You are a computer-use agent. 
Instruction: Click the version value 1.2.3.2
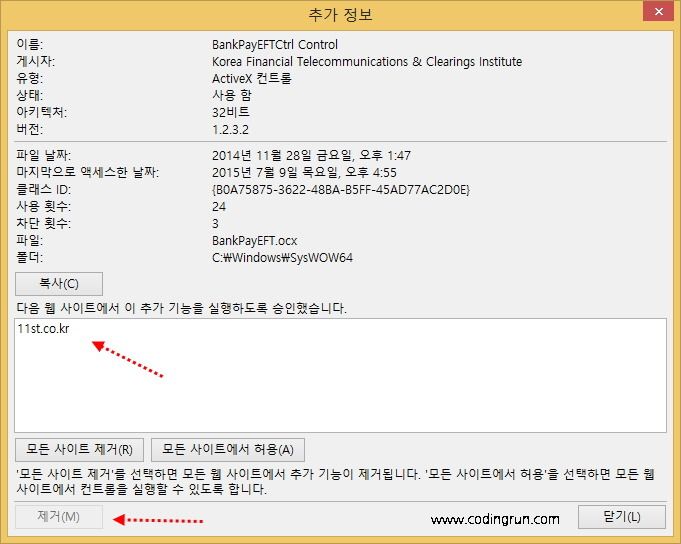(230, 129)
